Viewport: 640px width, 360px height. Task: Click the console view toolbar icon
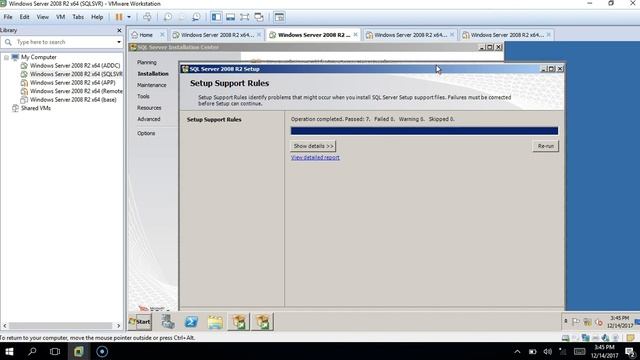pyautogui.click(x=279, y=17)
